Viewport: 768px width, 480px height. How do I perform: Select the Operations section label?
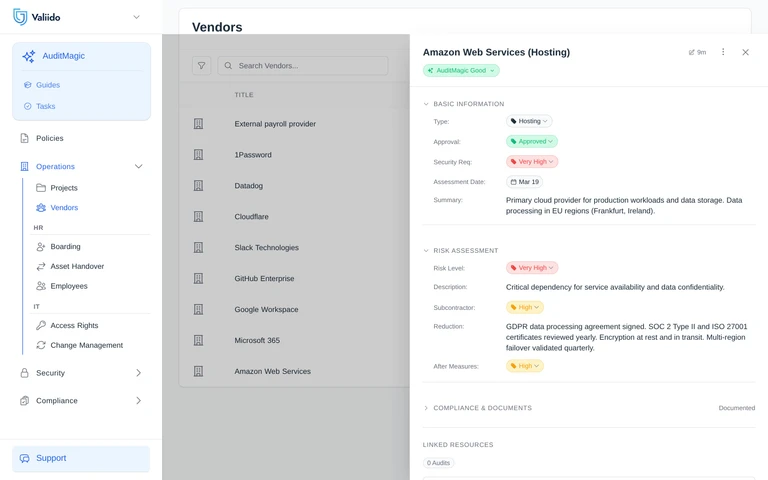pyautogui.click(x=55, y=167)
